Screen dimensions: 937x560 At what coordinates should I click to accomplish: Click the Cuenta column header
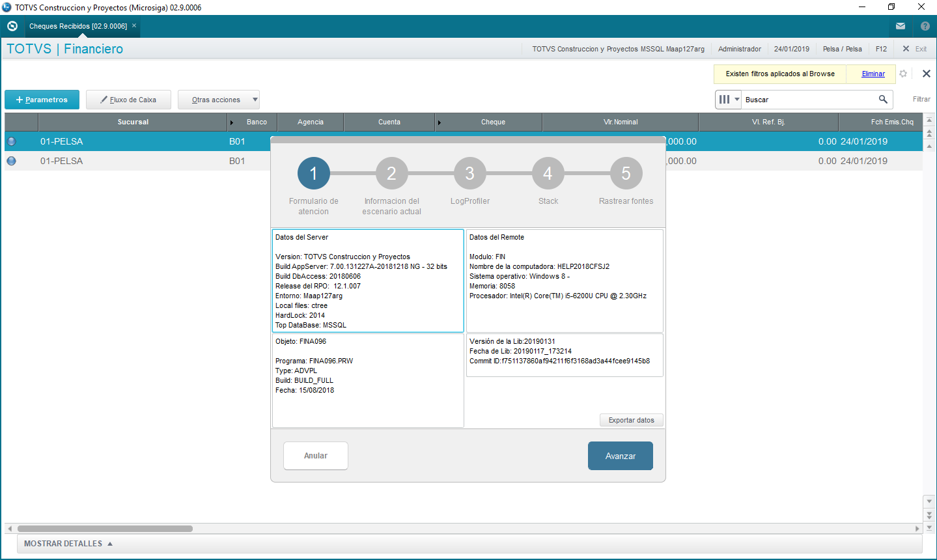[x=389, y=122]
